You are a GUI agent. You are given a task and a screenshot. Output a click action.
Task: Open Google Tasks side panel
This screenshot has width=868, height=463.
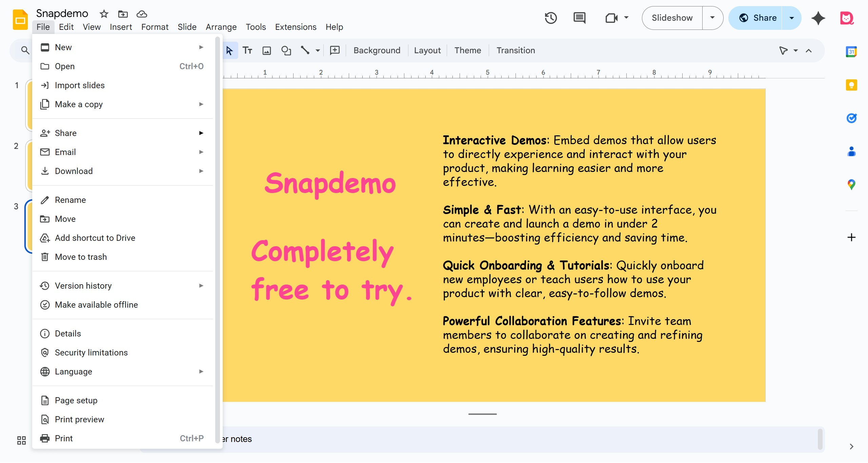(x=851, y=118)
